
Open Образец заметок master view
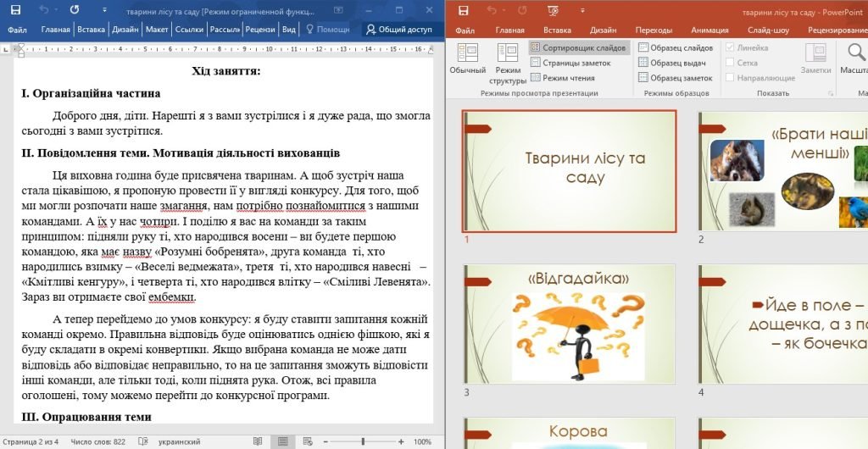click(676, 78)
